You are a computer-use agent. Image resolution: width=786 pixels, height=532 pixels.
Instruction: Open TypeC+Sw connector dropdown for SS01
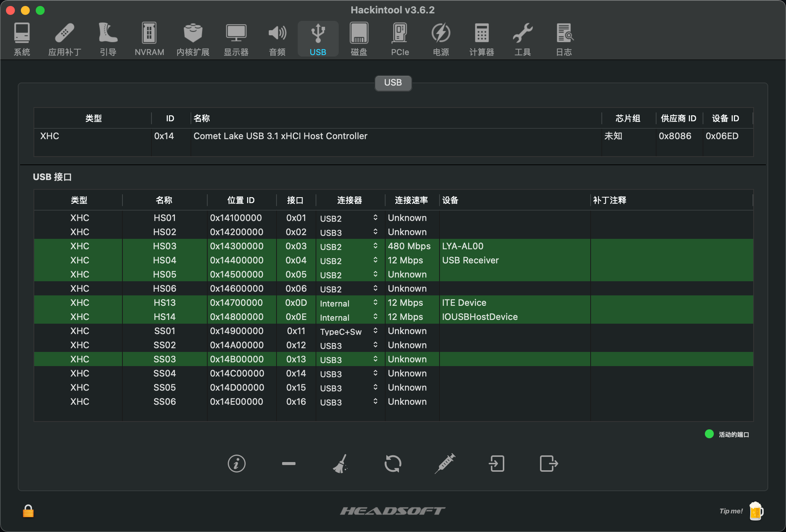349,331
